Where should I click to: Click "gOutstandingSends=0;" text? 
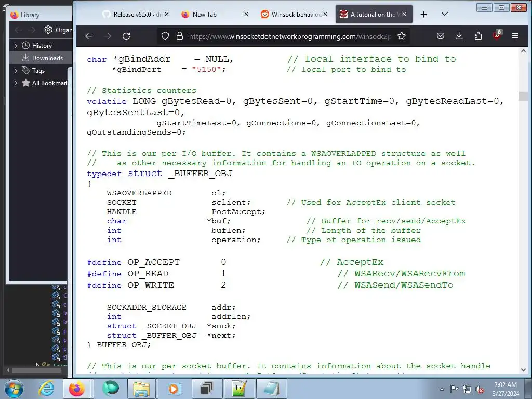pos(137,132)
